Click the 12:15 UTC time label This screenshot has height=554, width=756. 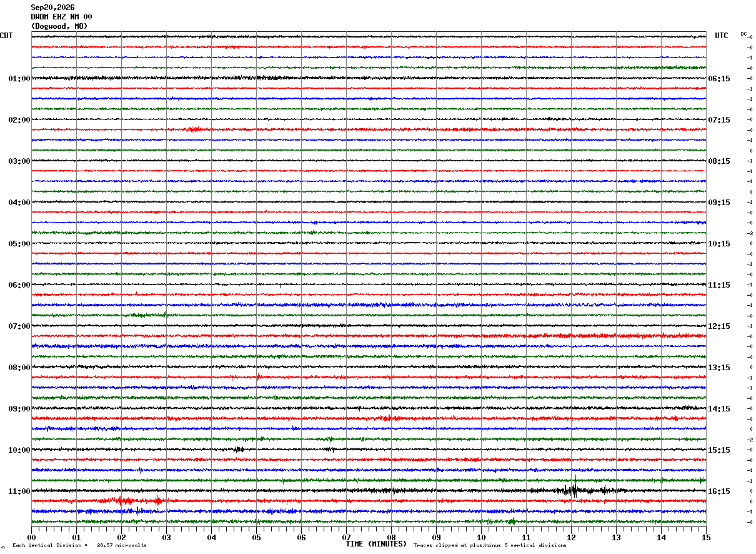(719, 326)
